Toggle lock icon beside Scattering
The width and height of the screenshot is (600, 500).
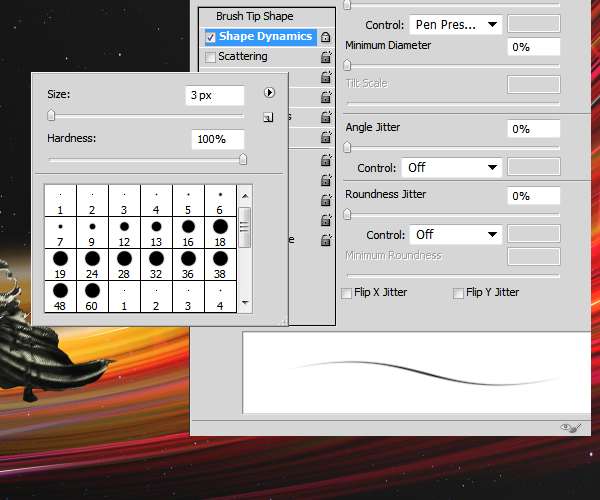coord(326,57)
